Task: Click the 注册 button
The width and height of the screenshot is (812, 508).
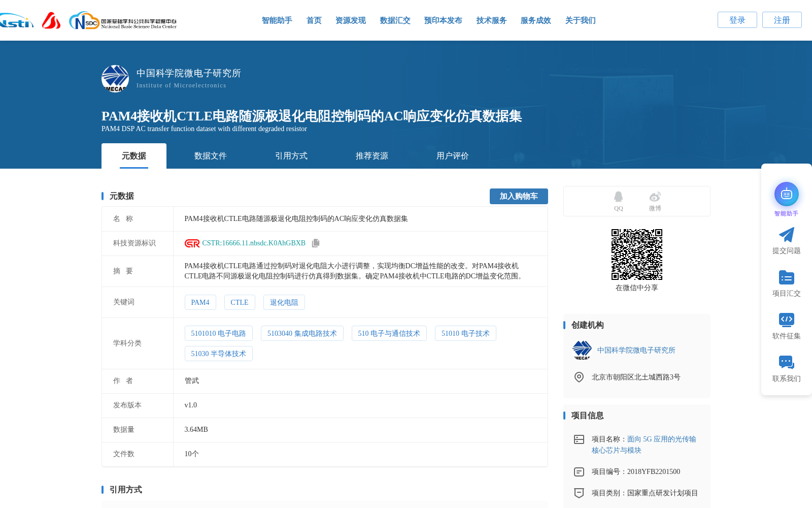Action: pyautogui.click(x=782, y=20)
